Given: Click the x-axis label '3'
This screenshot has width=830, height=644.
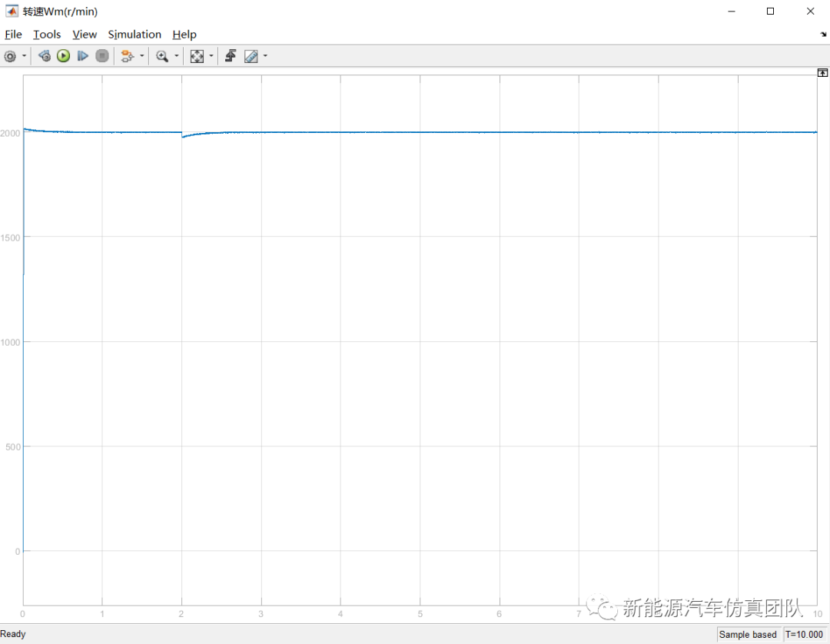Looking at the screenshot, I should point(261,614).
